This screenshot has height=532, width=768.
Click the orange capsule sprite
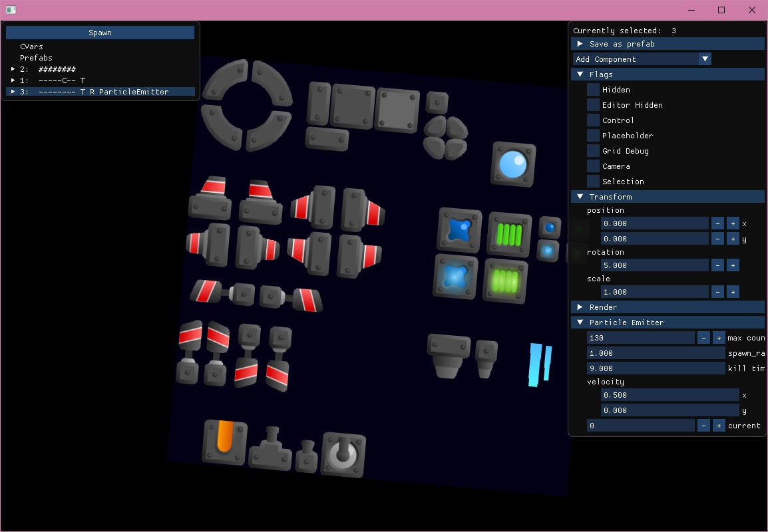tap(225, 442)
